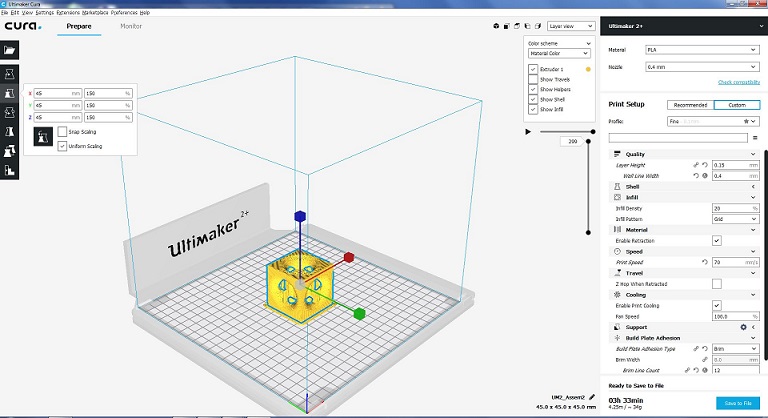The image size is (768, 418).
Task: Switch to the Prepare tab
Action: (x=79, y=26)
